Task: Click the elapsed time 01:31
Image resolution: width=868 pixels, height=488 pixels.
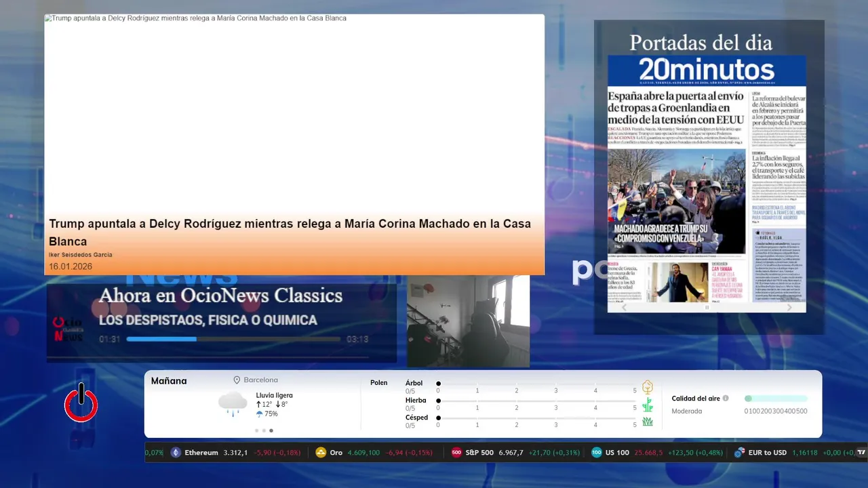Action: coord(109,339)
